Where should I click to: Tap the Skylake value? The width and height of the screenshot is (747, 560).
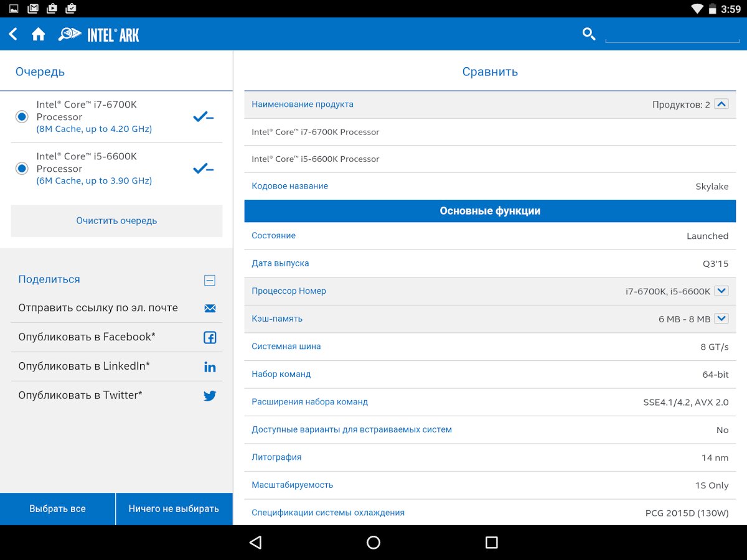(712, 187)
